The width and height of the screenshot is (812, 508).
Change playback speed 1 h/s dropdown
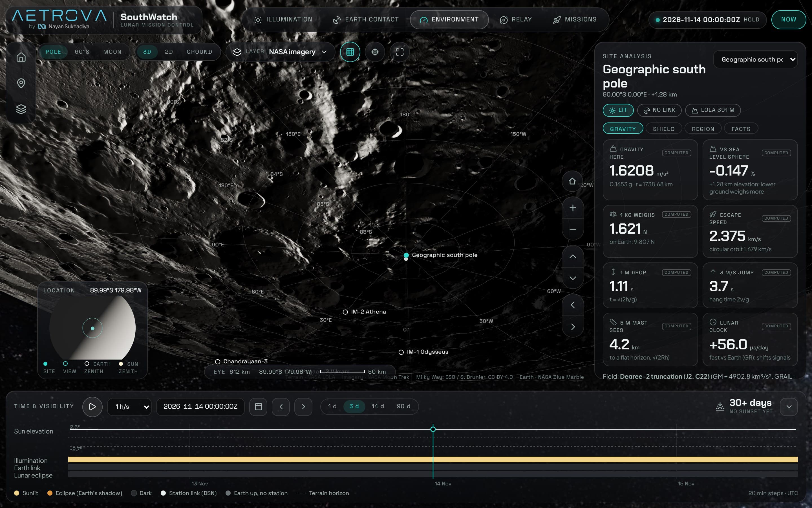pyautogui.click(x=129, y=406)
